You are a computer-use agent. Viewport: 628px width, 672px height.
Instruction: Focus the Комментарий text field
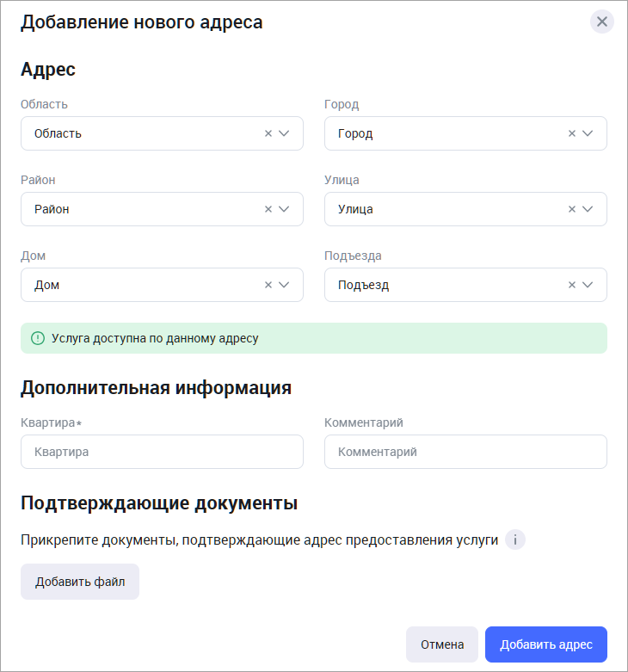pos(465,452)
